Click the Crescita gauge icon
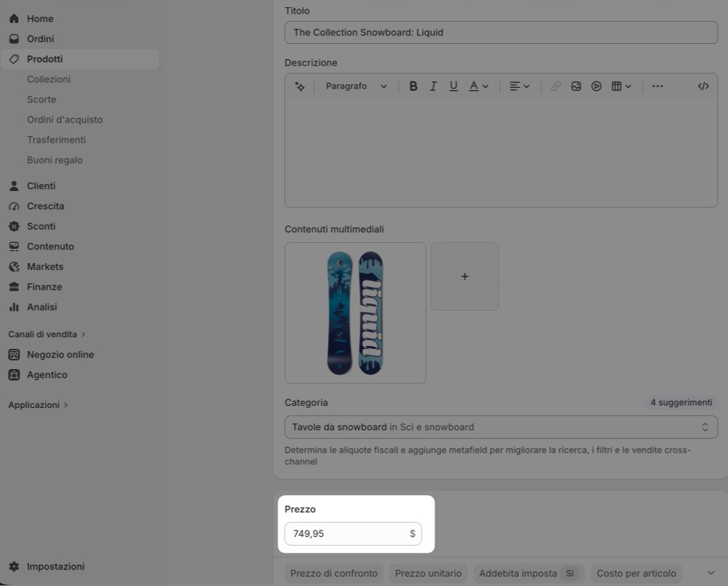This screenshot has height=586, width=728. 14,206
